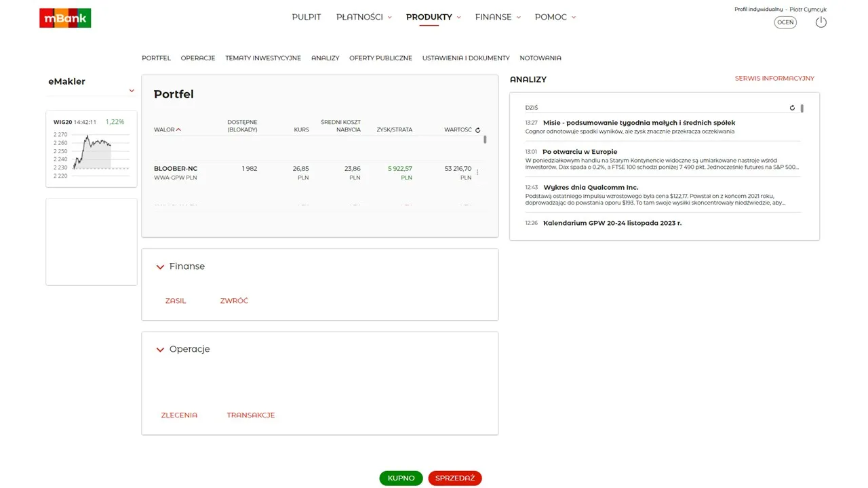Refresh the Portfel table values

coord(478,130)
